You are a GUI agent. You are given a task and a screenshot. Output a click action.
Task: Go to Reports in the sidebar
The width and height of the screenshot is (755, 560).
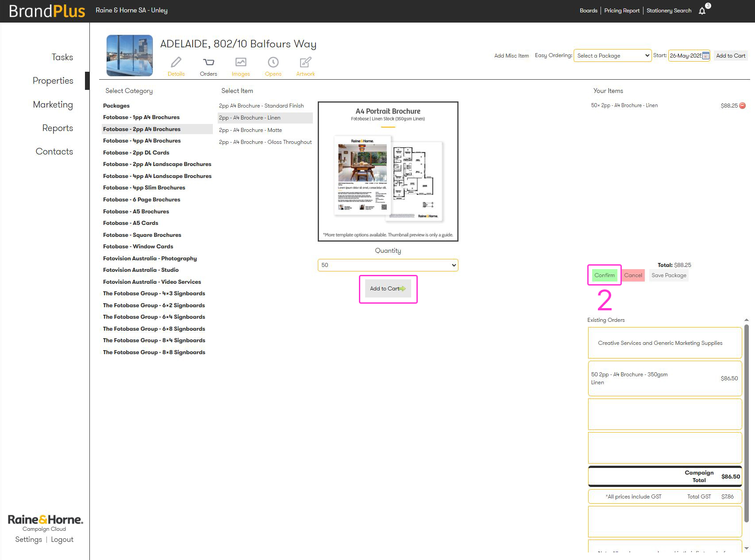[58, 128]
